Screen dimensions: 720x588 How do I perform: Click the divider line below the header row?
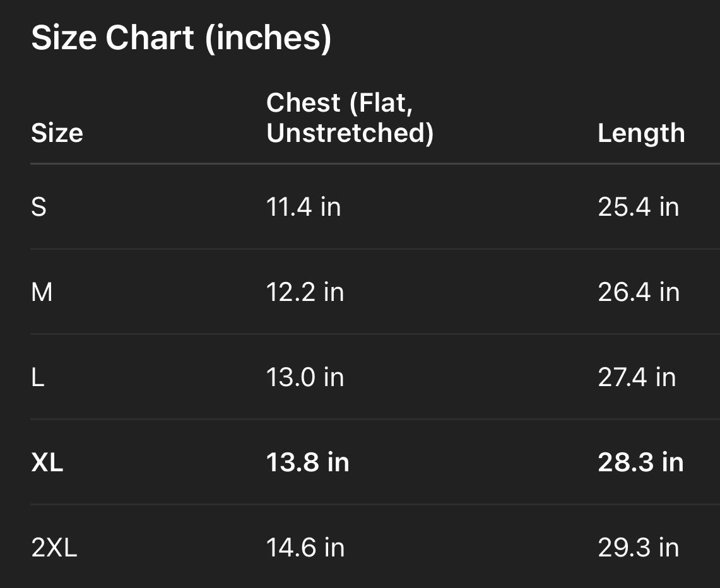[x=375, y=164]
